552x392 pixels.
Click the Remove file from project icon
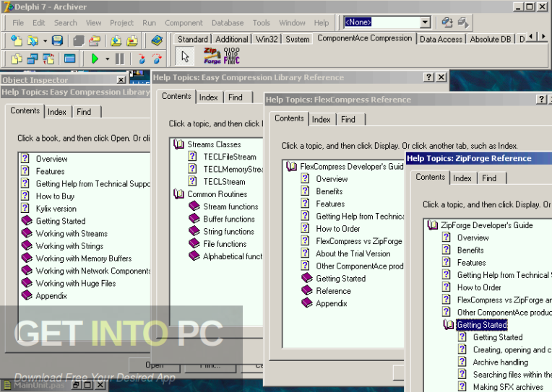(x=132, y=41)
